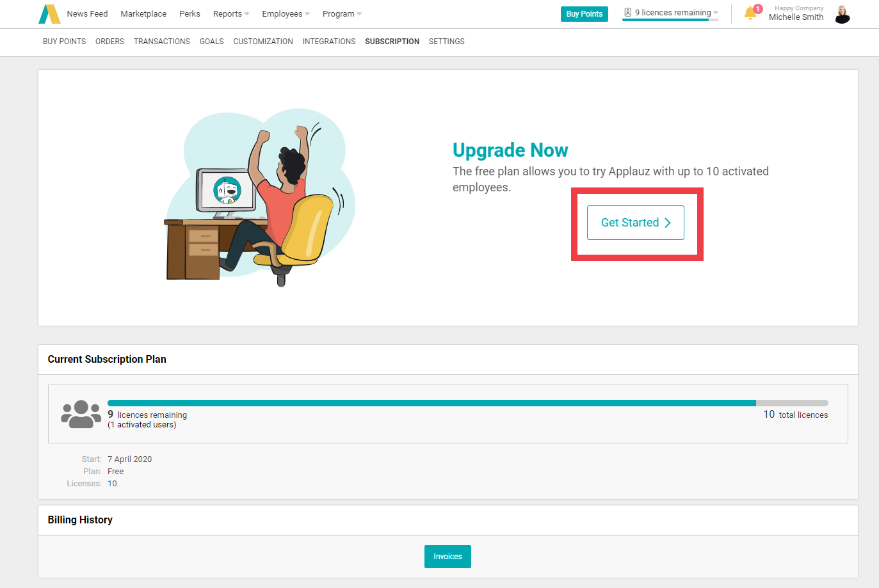The image size is (879, 588).
Task: Switch to the Integrations tab
Action: [329, 42]
